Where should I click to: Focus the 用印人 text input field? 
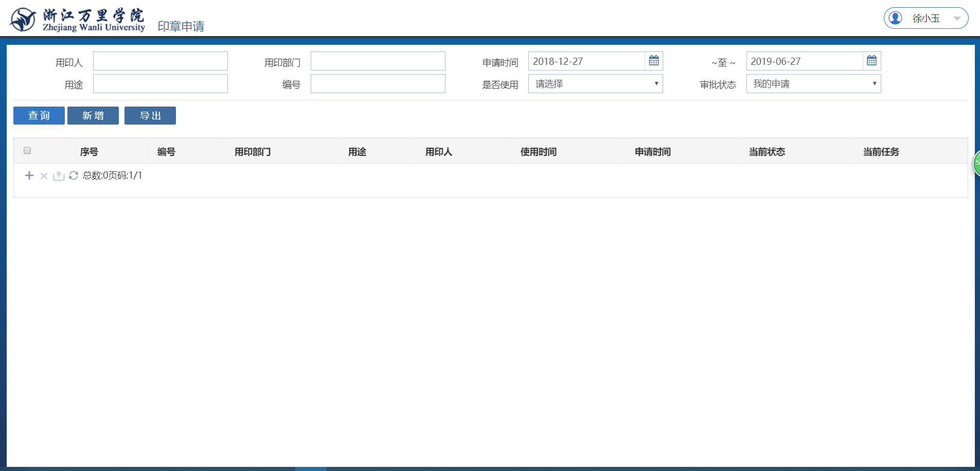coord(160,61)
